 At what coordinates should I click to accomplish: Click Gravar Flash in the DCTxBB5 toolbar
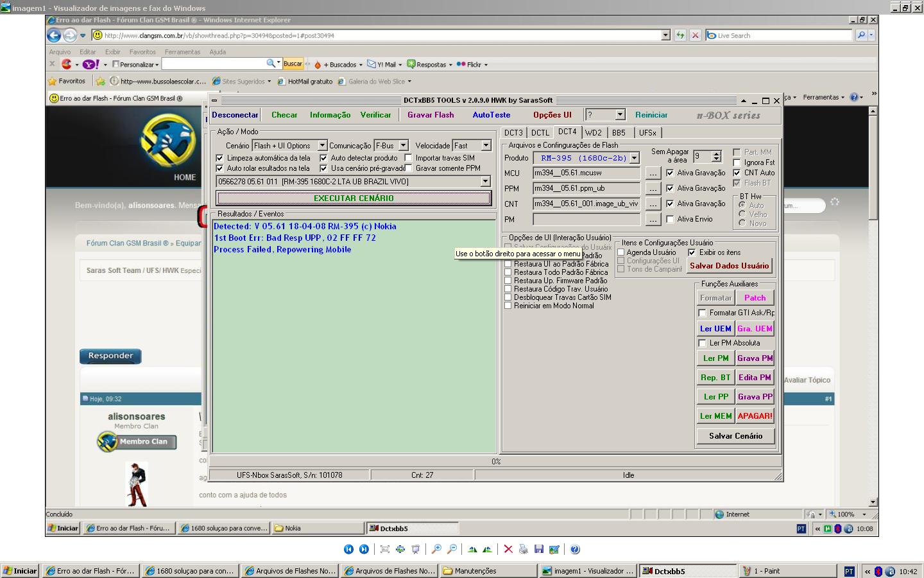431,115
